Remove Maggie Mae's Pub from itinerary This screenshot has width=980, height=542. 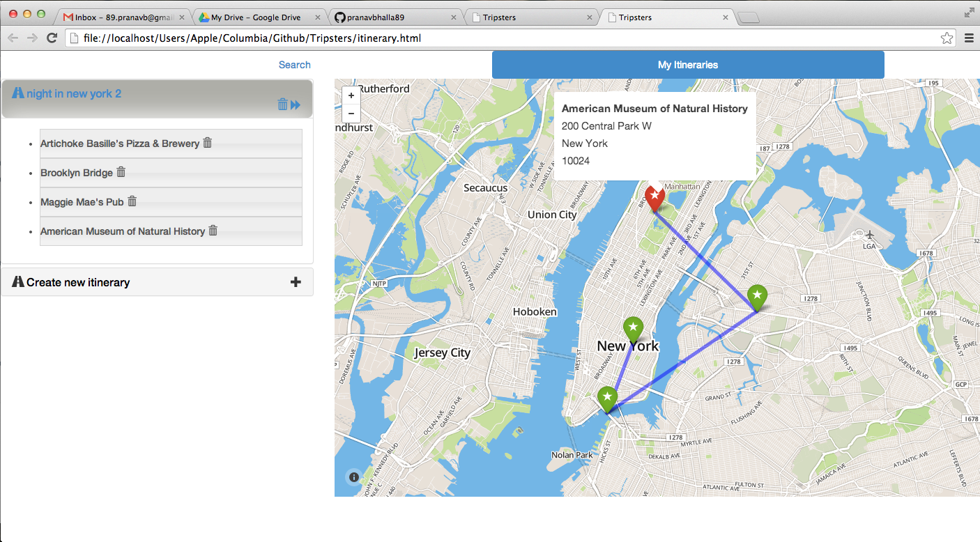click(132, 201)
